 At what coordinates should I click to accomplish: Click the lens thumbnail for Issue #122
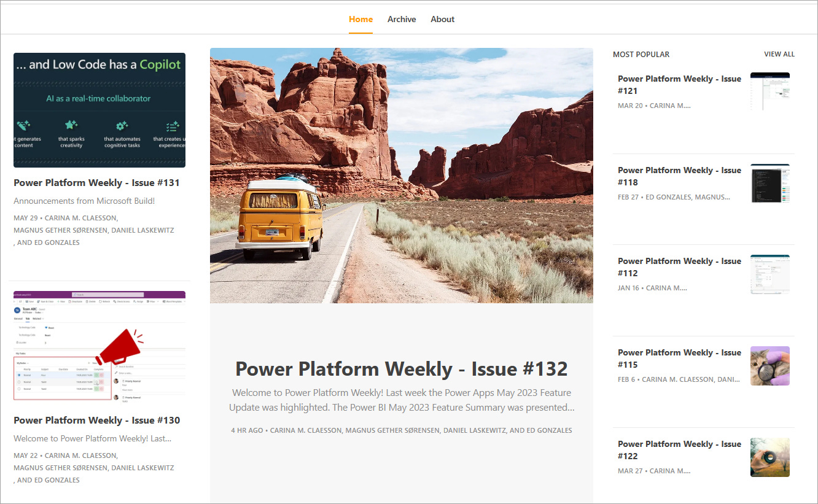click(770, 457)
